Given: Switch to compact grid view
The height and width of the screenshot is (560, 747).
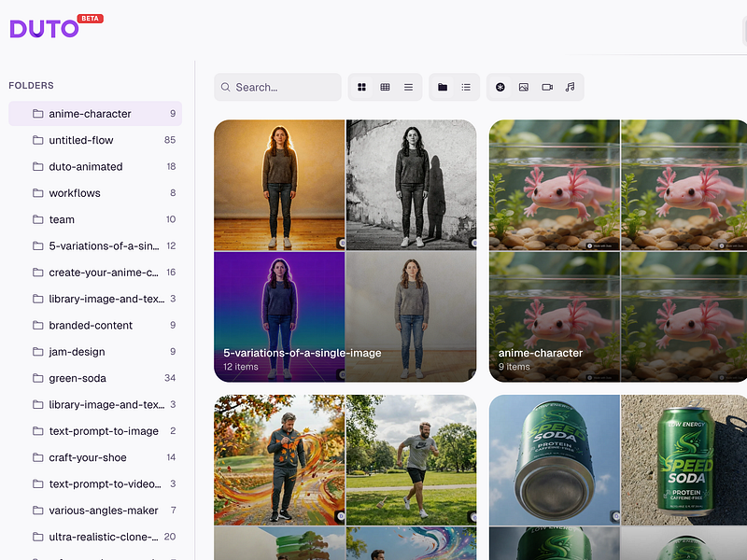Looking at the screenshot, I should [385, 87].
